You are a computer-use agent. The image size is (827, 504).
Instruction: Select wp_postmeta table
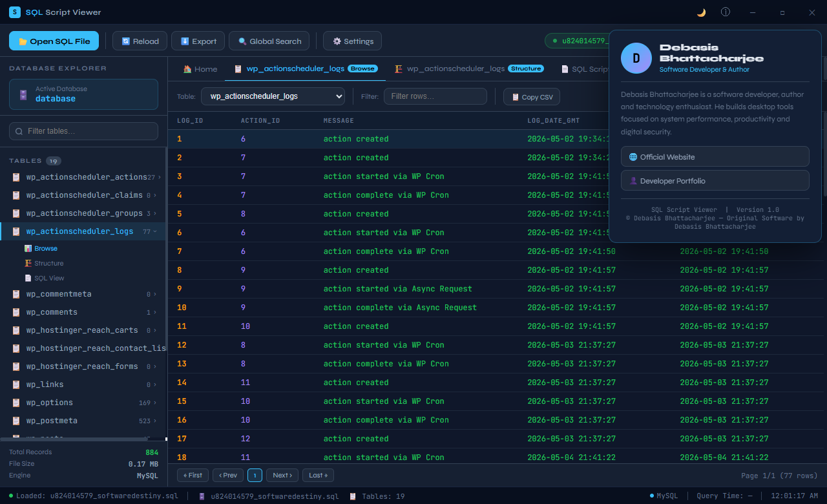point(83,421)
